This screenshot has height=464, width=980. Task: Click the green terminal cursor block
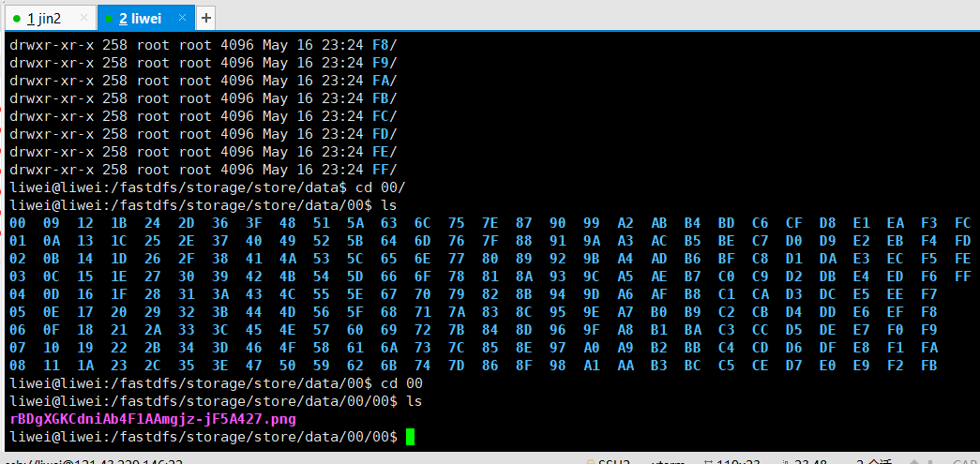[x=410, y=437]
